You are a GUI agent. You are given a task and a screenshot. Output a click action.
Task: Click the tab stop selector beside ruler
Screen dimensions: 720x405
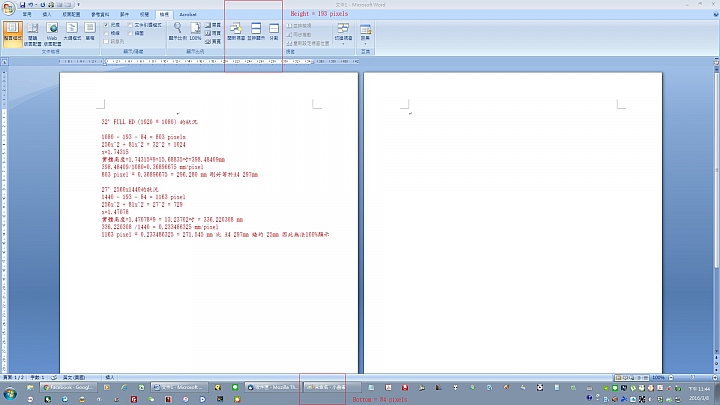click(x=4, y=62)
